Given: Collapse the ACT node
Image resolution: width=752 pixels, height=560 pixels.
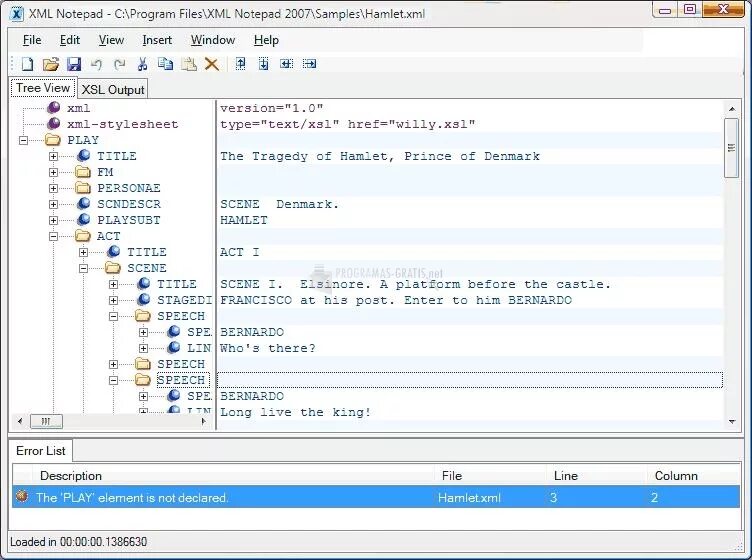Looking at the screenshot, I should point(53,236).
